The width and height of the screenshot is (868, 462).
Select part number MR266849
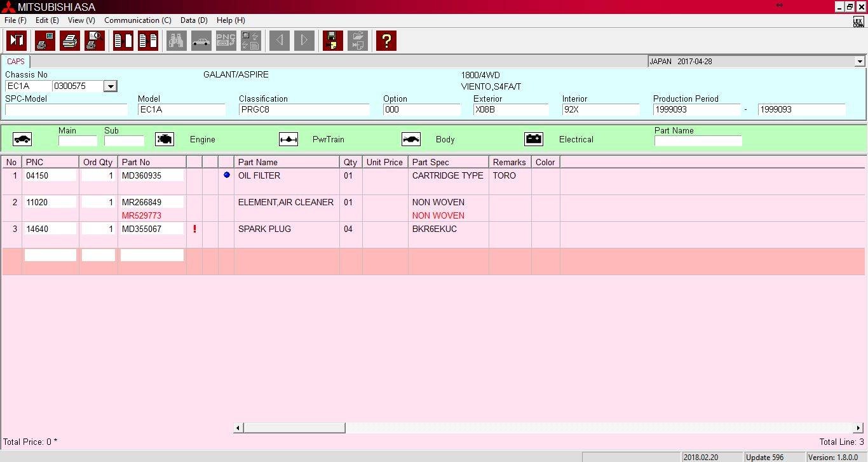click(x=152, y=202)
